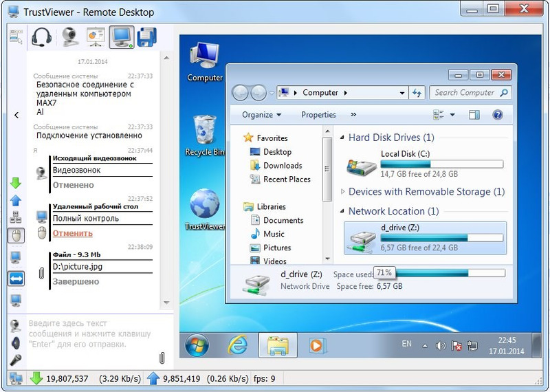
Task: Click the Полный контроль text in chat
Action: [86, 218]
